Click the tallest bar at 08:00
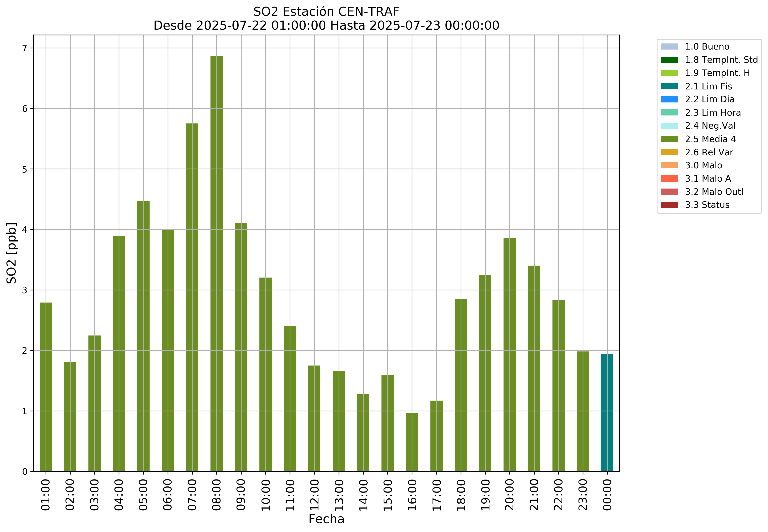Image resolution: width=768 pixels, height=532 pixels. tap(216, 263)
